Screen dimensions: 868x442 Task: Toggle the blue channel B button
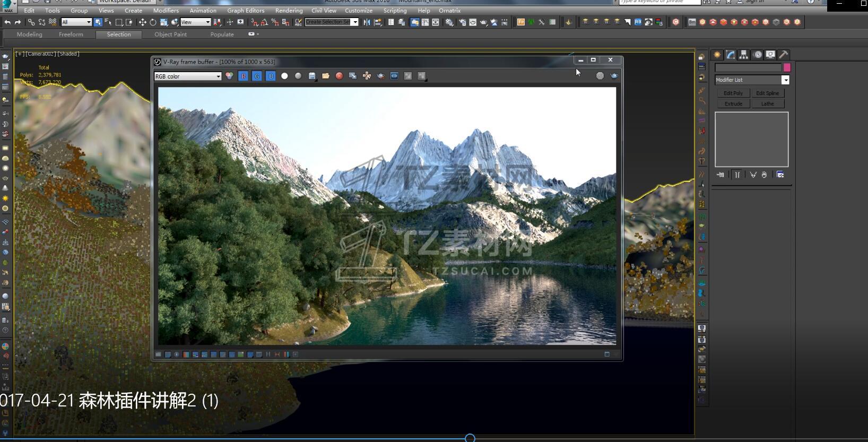pos(271,76)
